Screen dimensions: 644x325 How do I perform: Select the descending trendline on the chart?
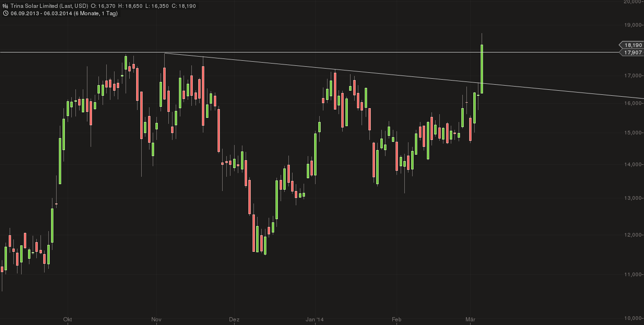coord(322,67)
